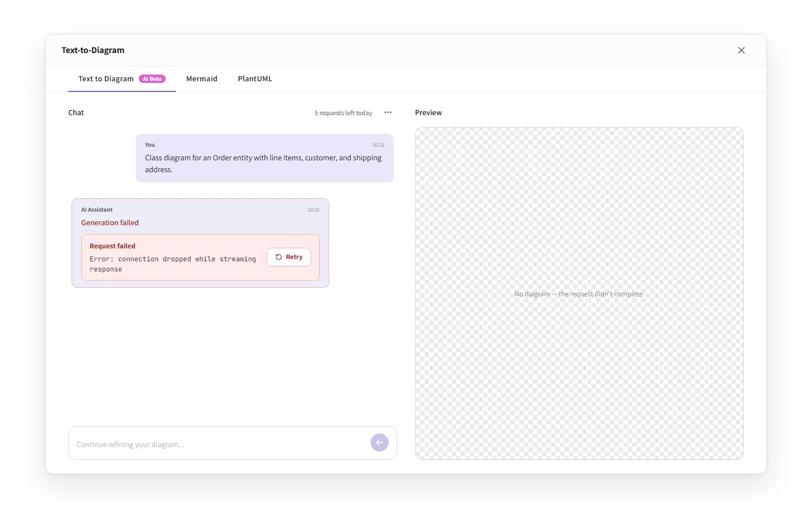
Task: Click the 'Chat' panel heading
Action: pyautogui.click(x=76, y=113)
